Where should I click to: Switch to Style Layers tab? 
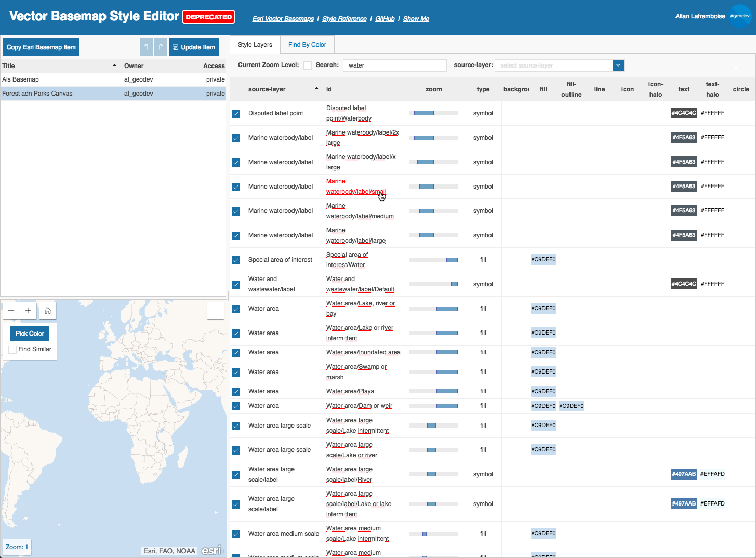click(255, 45)
